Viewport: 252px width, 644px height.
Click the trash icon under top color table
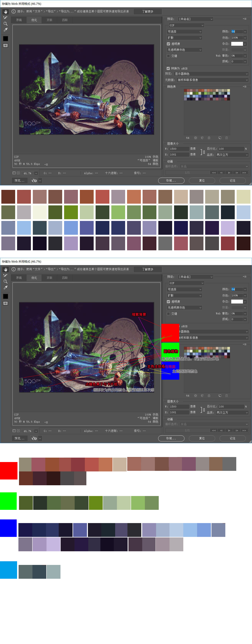tap(226, 138)
